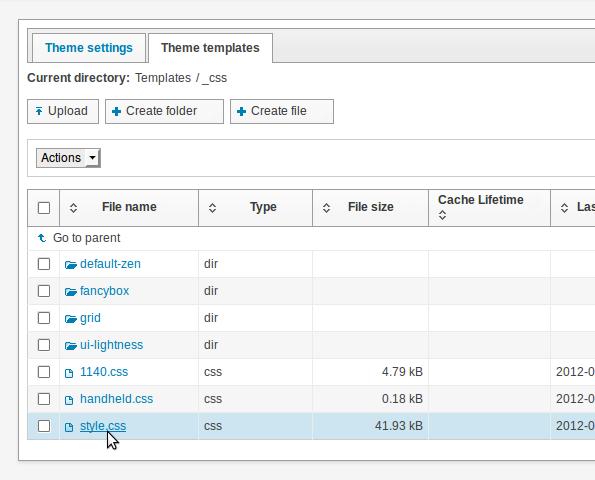
Task: Click sort arrows of the last cut-off column
Action: click(564, 208)
